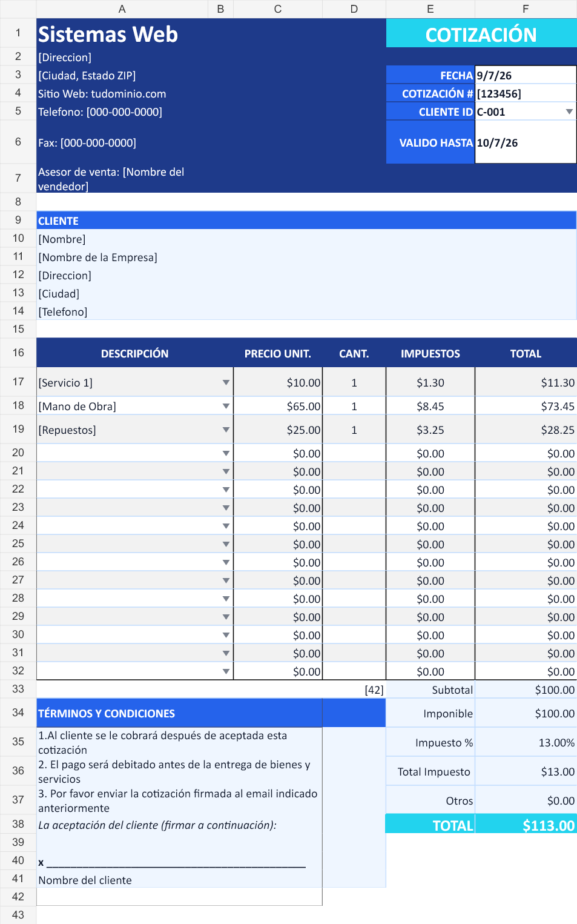
Task: Click the Fax: [000-000-0000] cell
Action: click(x=122, y=142)
